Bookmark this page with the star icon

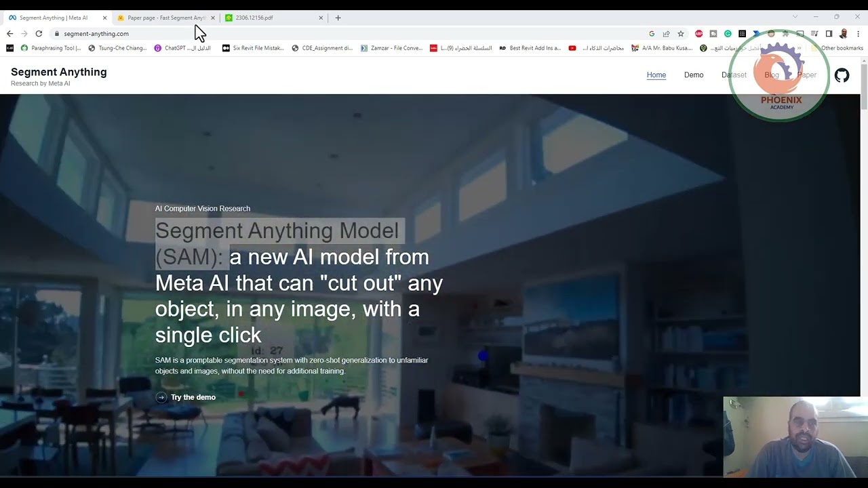click(681, 34)
